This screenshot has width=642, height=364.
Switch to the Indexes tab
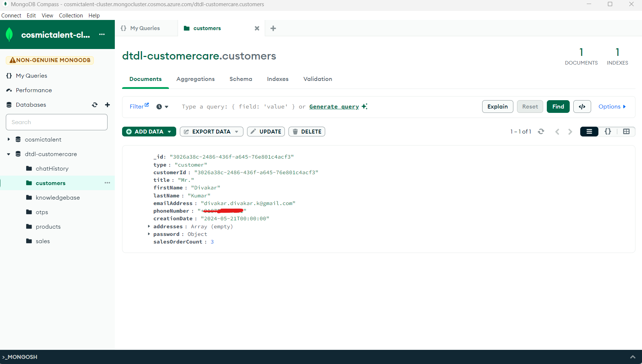pos(278,79)
